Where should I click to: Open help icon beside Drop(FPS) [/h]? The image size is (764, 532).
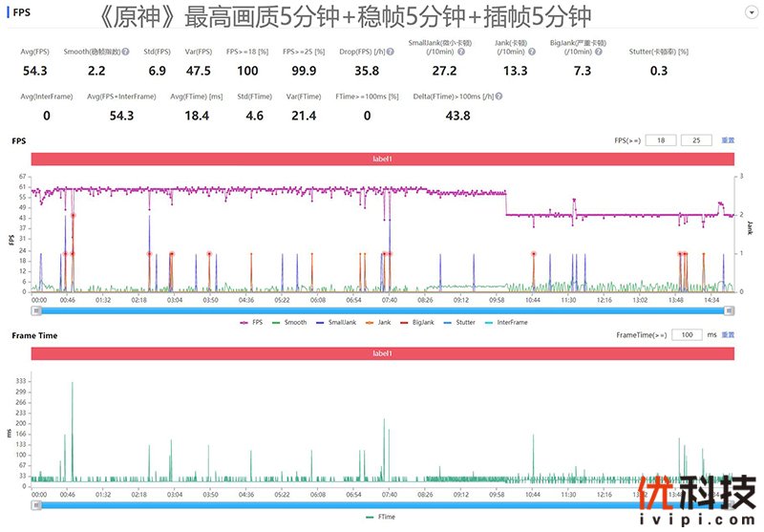click(391, 52)
